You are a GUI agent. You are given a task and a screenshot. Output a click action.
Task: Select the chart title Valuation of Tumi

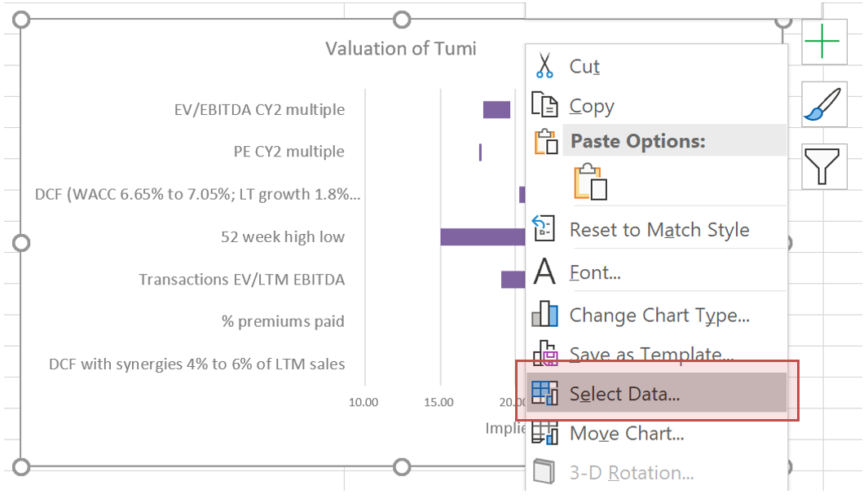pos(400,49)
